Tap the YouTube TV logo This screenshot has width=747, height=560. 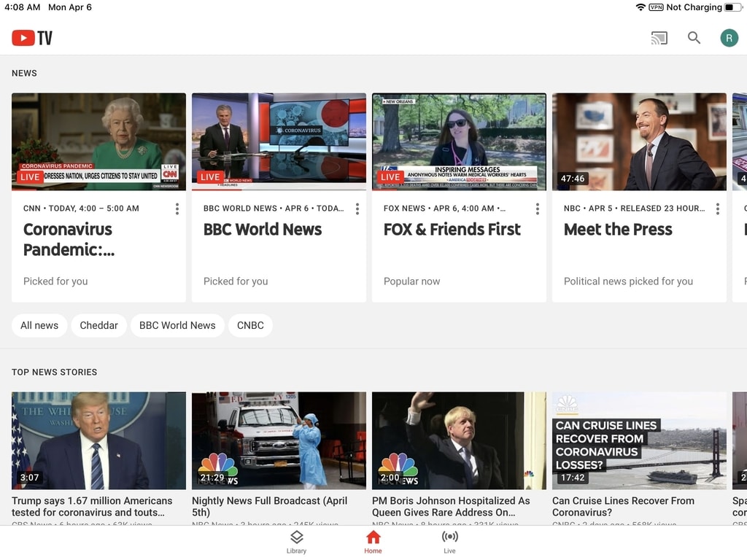click(x=32, y=38)
